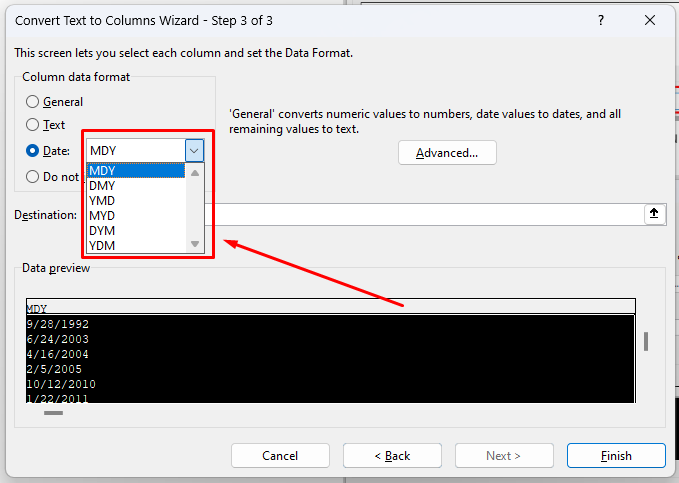Select the General radio button

pos(32,102)
